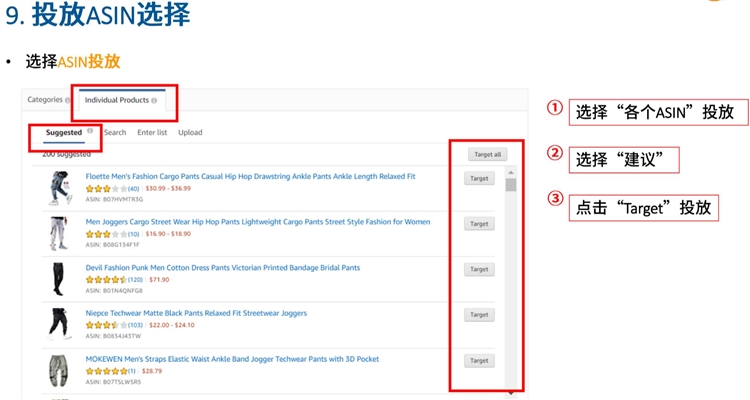Click the Niepce Techwear pants thumbnail
Viewport: 750px width, 400px height.
pos(59,324)
